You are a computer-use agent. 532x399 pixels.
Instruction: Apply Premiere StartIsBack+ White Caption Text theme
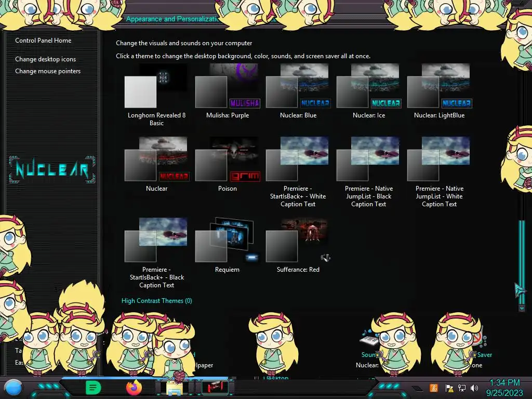[298, 172]
